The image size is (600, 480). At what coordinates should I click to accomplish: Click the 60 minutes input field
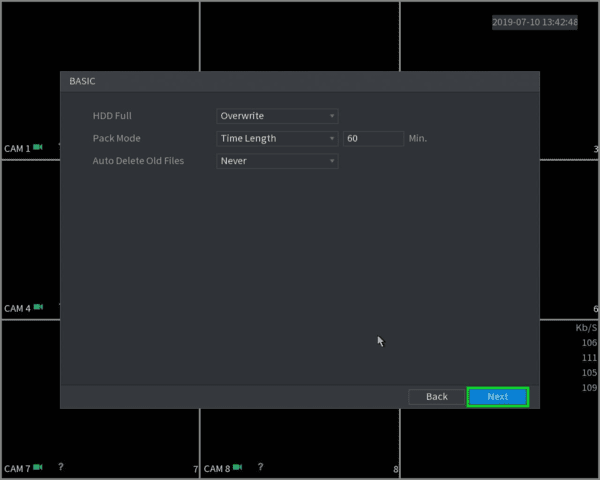pyautogui.click(x=373, y=139)
